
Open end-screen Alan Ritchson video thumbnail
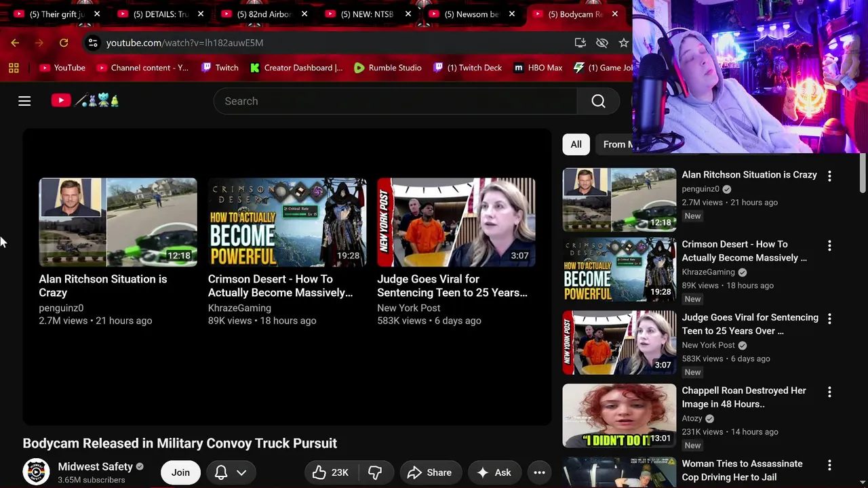point(118,222)
